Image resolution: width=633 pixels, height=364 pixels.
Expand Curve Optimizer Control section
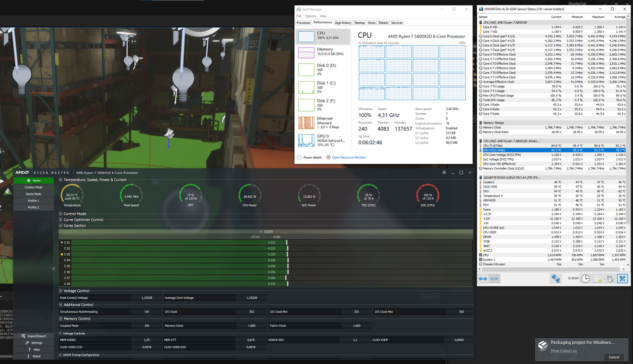click(61, 220)
